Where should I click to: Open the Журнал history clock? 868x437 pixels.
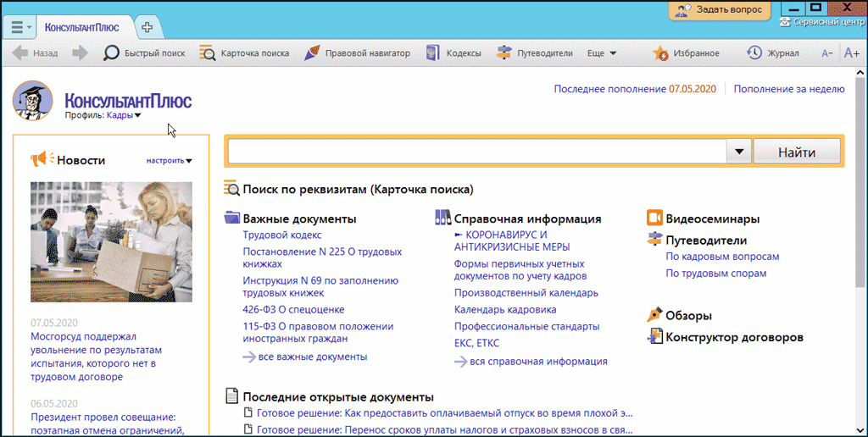point(773,53)
